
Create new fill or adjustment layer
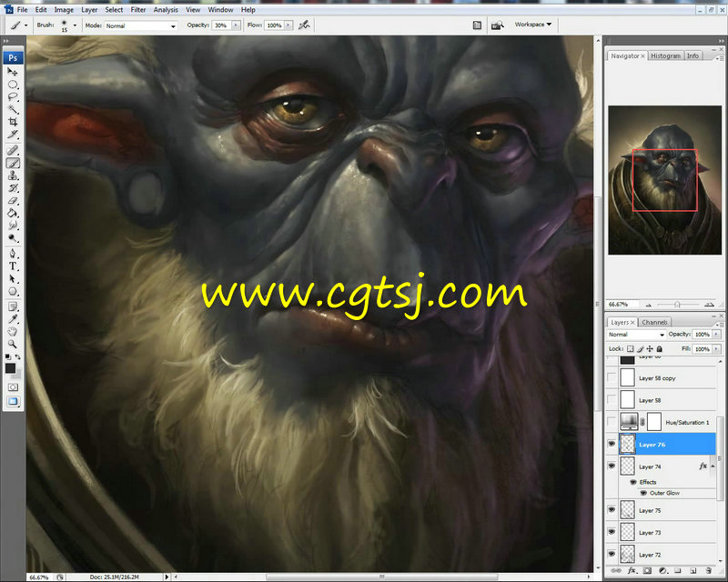click(x=662, y=570)
